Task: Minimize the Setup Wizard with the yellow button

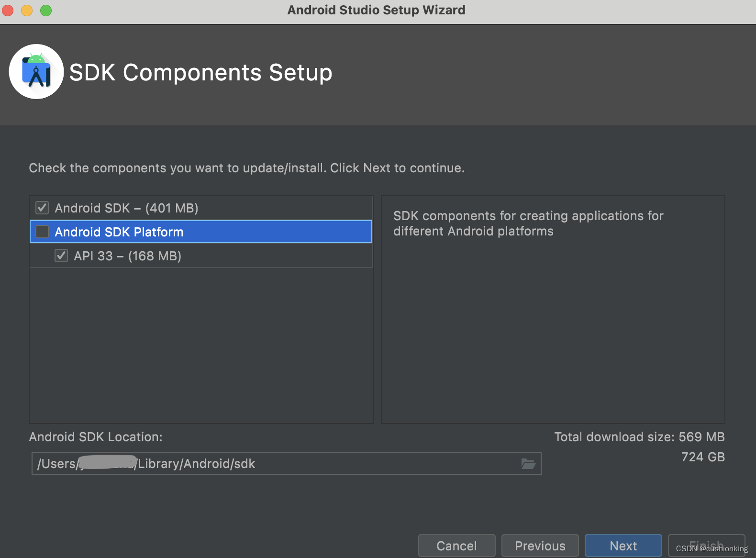Action: (x=27, y=10)
